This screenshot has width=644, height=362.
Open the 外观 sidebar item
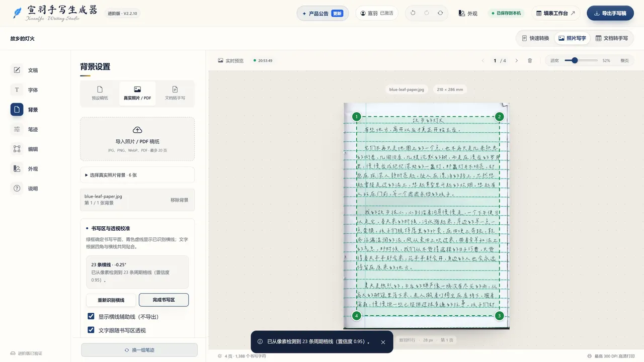coord(25,169)
